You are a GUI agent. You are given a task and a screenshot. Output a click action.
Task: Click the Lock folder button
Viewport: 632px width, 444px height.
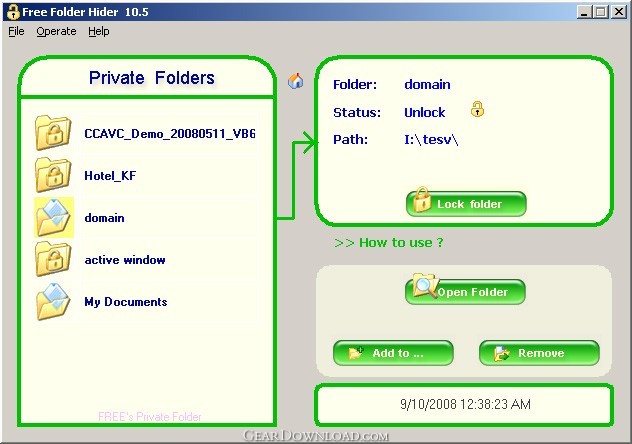click(x=466, y=203)
